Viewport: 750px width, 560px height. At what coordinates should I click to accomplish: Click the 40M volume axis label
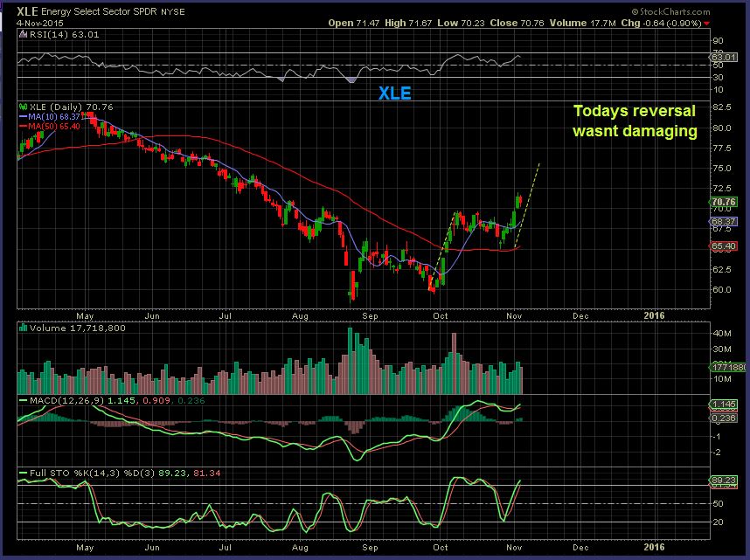point(722,334)
